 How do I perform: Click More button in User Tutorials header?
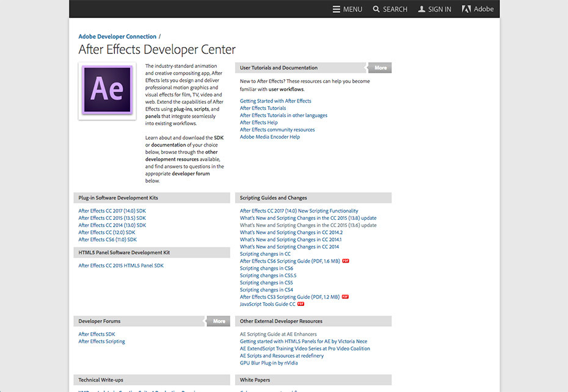pos(380,68)
